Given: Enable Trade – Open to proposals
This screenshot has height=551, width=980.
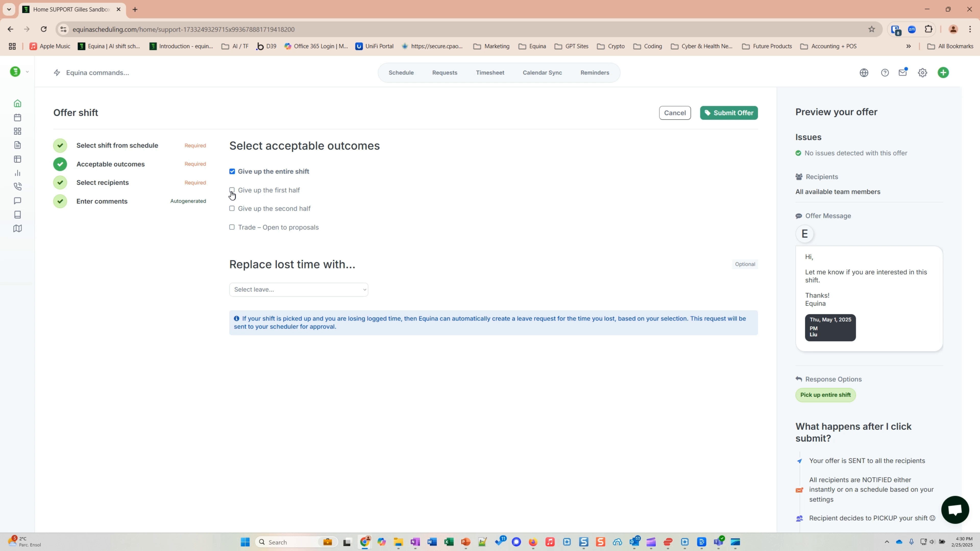Looking at the screenshot, I should coord(232,227).
